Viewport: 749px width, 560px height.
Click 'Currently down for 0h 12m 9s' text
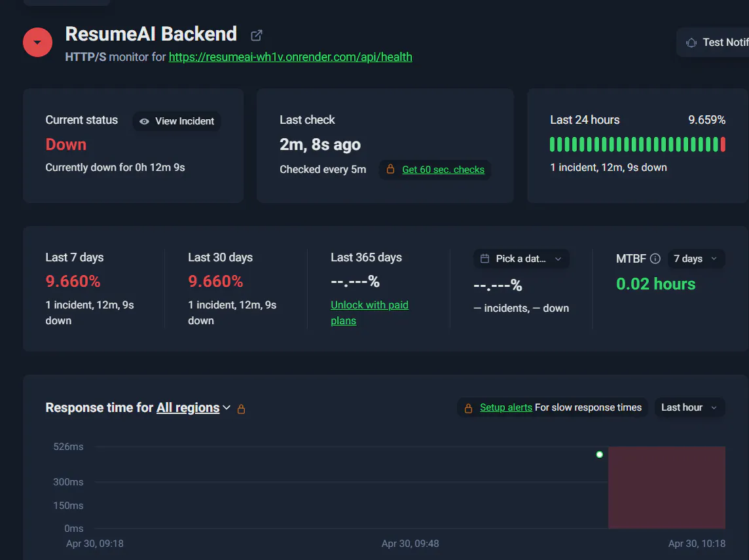click(x=115, y=167)
